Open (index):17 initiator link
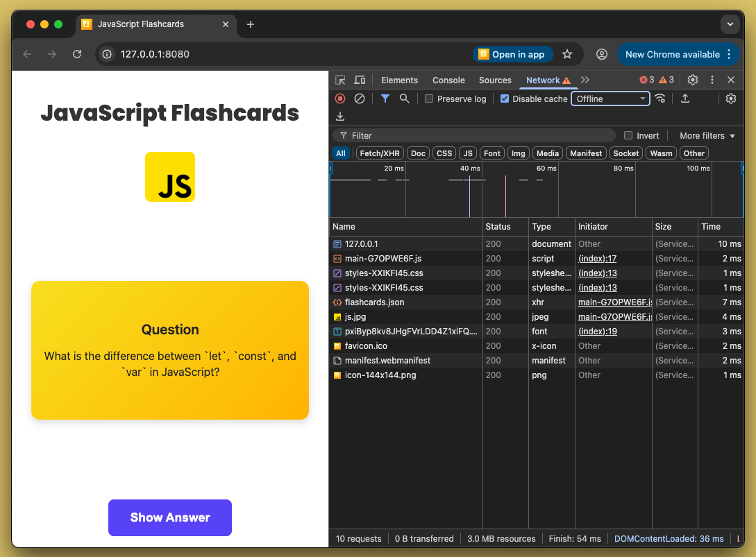The image size is (756, 557). [x=598, y=259]
